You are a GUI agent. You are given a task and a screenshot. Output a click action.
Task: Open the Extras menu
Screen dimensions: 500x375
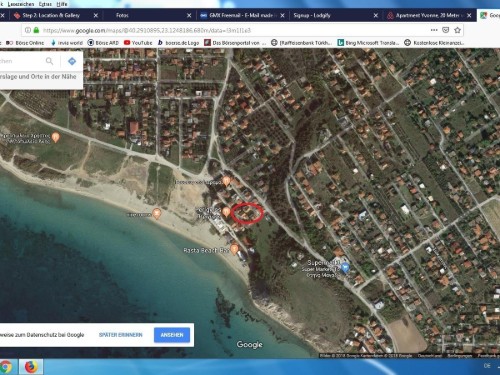pos(45,4)
